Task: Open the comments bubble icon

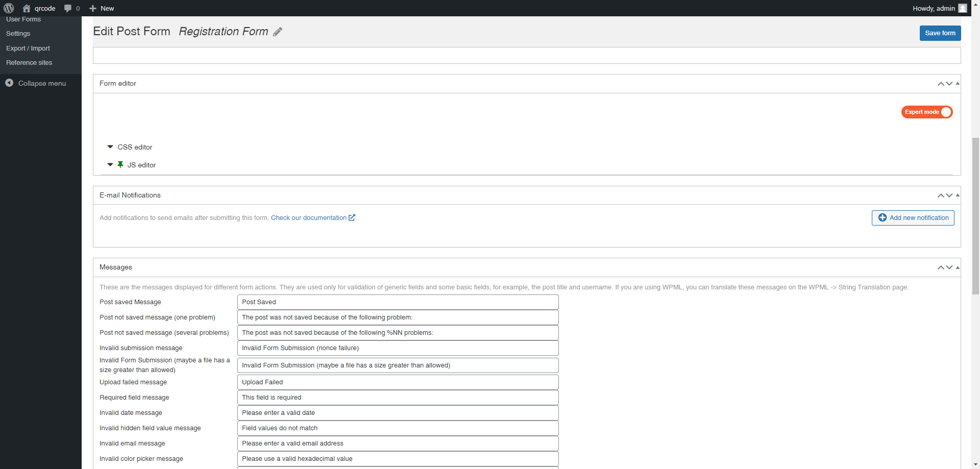Action: 68,8
